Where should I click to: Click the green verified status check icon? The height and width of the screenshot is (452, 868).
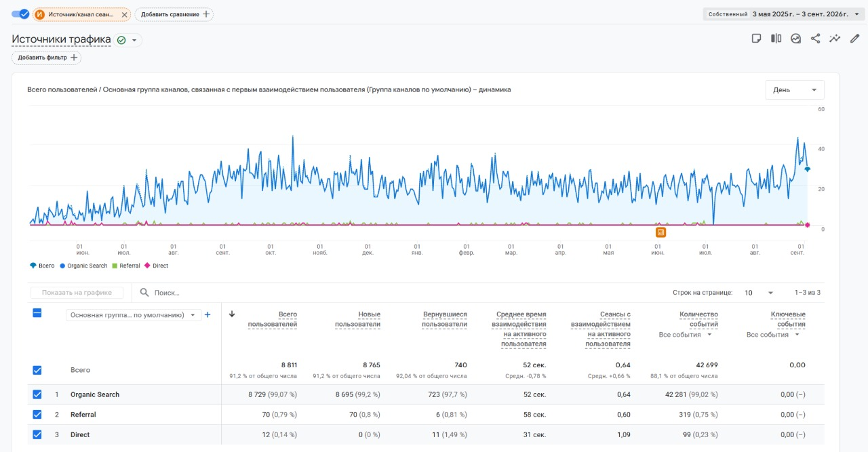pos(121,40)
